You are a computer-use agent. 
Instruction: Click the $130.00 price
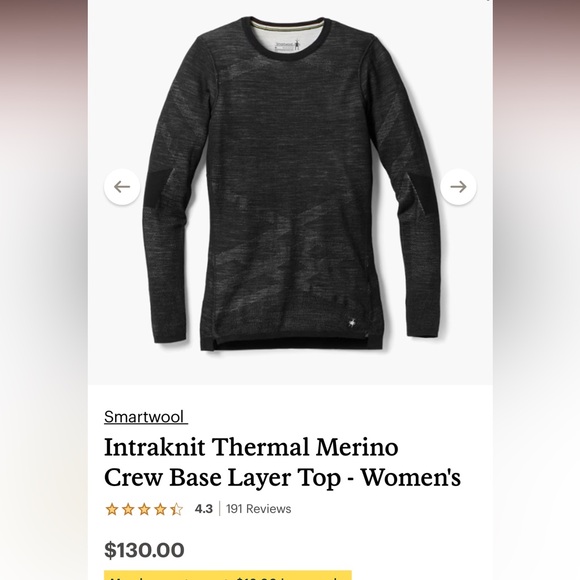[x=144, y=550]
